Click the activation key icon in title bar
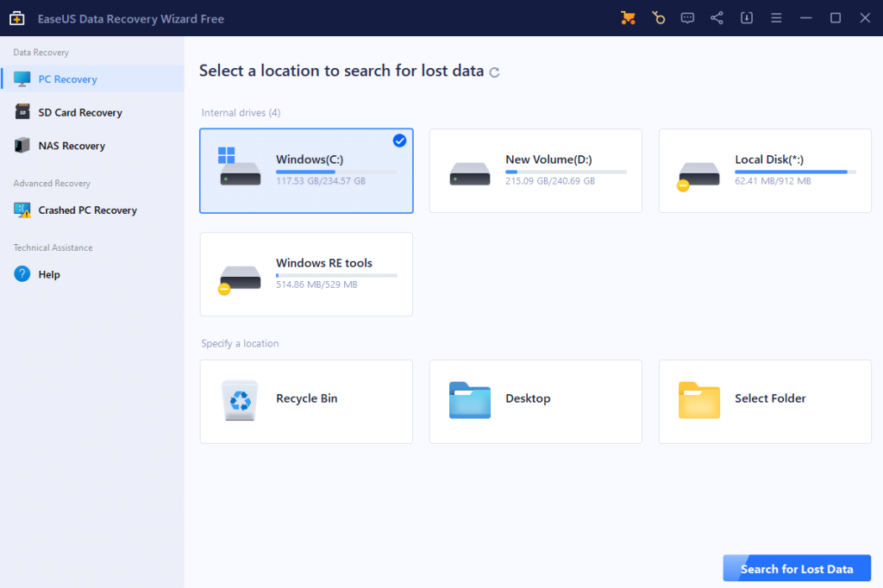This screenshot has height=588, width=883. coord(658,18)
